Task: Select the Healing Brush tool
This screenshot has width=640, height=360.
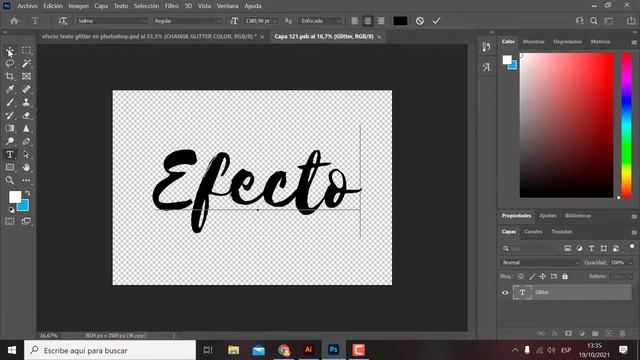Action: click(26, 89)
